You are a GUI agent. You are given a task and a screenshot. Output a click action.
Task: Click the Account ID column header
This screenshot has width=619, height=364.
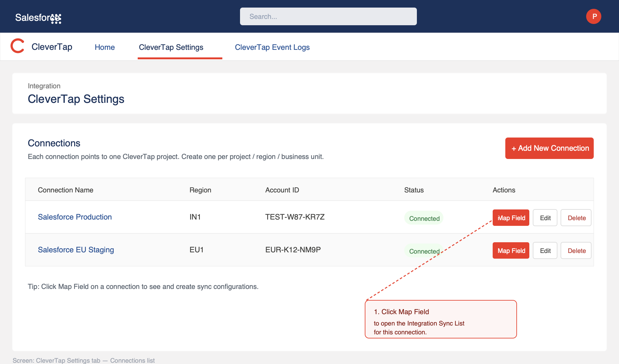(282, 190)
